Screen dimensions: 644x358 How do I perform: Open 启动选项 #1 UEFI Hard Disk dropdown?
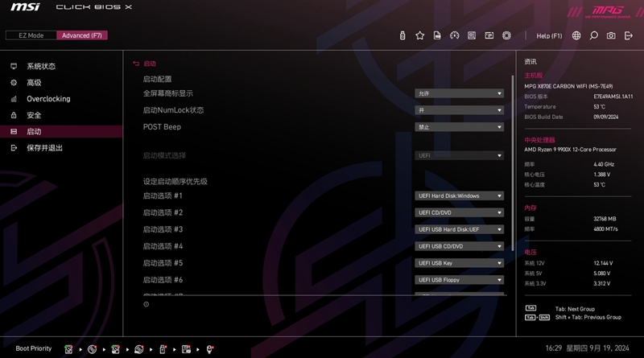[x=460, y=195]
